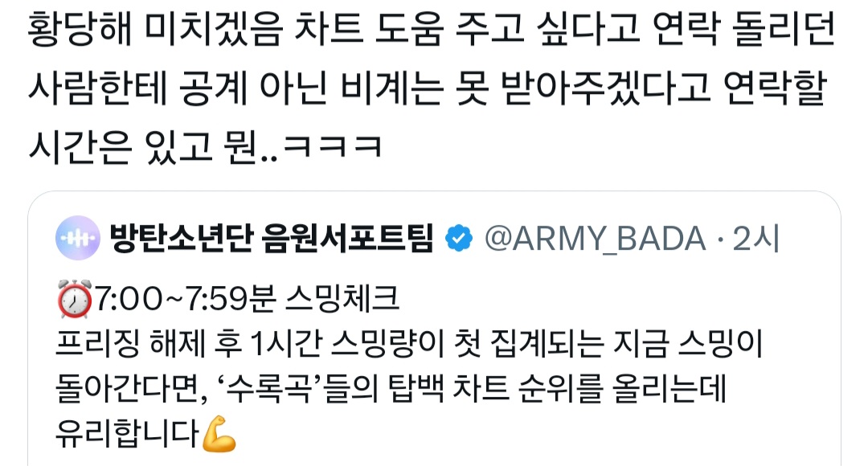The image size is (868, 466).
Task: Open the quoted tweet card
Action: point(434,329)
